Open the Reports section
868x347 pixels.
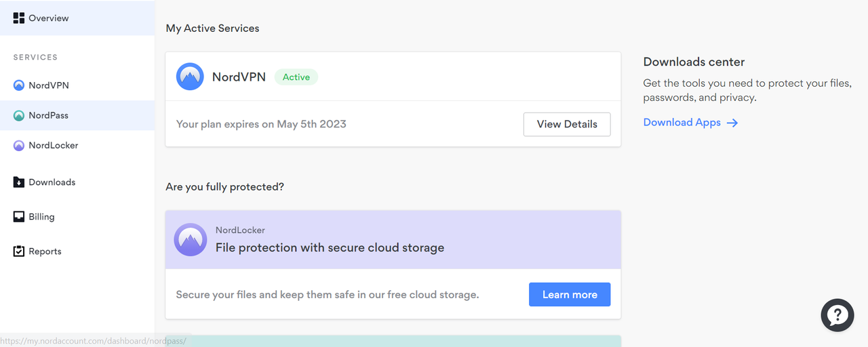(45, 251)
